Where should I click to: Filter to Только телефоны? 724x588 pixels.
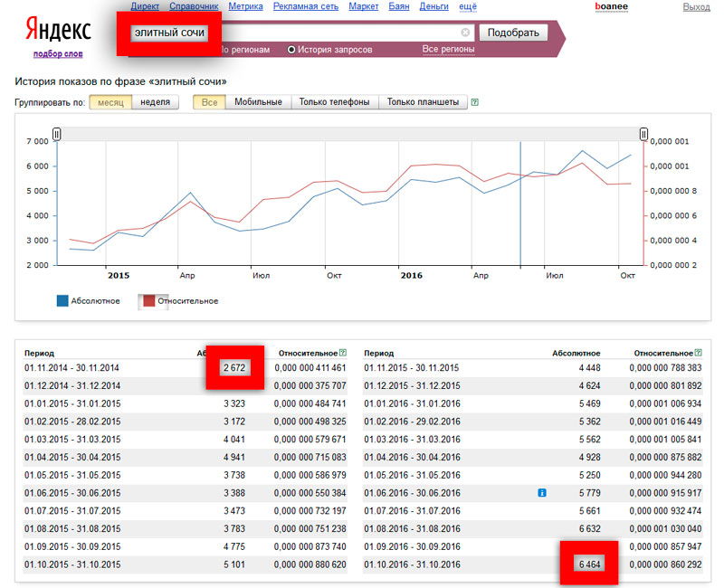tap(334, 102)
